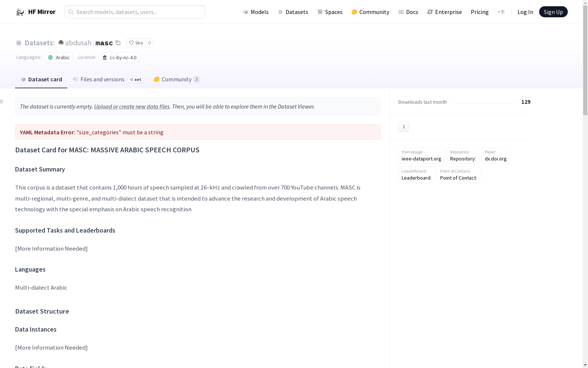Image resolution: width=588 pixels, height=368 pixels.
Task: Click the Datasets: breadcrumb label
Action: [40, 43]
